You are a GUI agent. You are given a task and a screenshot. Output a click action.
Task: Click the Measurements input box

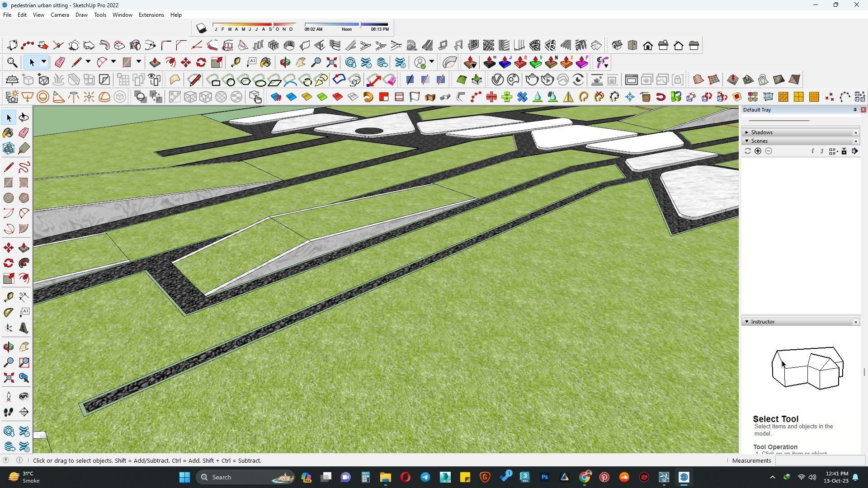(x=820, y=460)
